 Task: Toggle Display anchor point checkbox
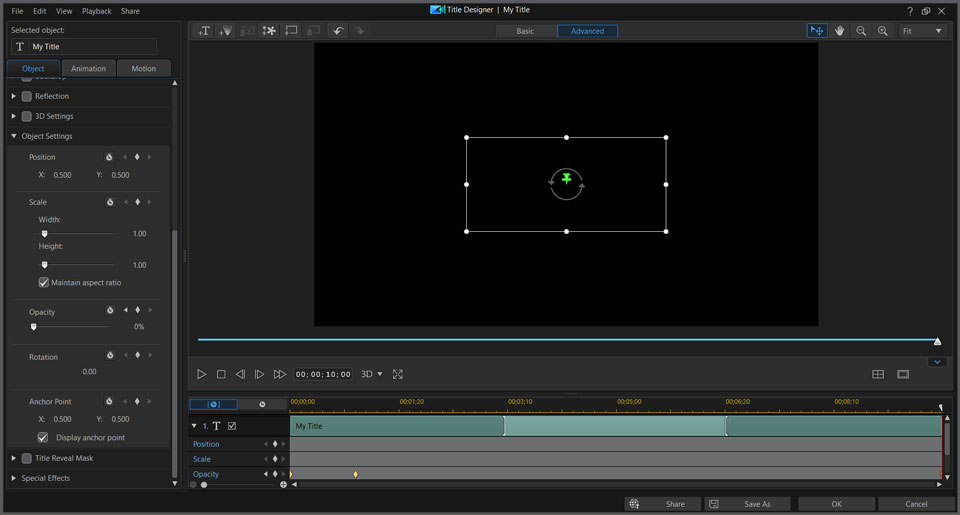click(x=43, y=438)
